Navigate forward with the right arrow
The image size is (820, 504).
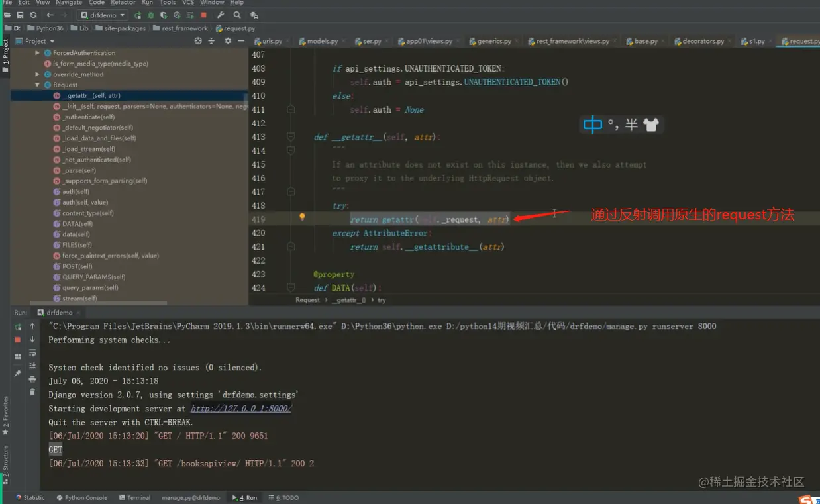(64, 15)
